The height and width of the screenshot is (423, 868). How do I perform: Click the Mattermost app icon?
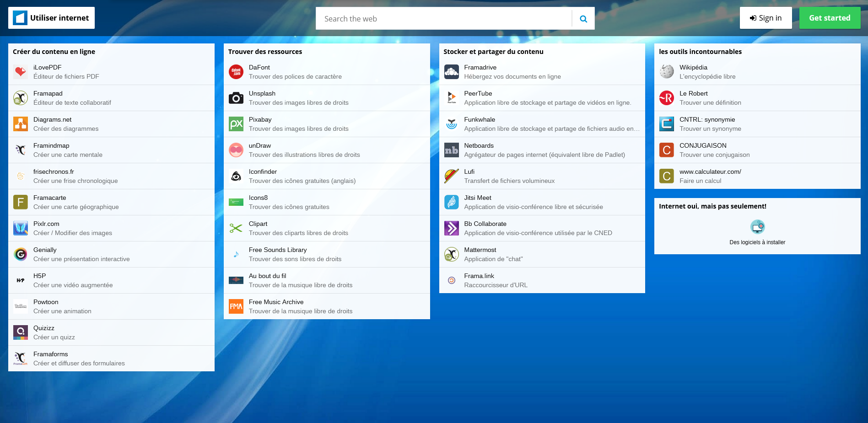[452, 254]
